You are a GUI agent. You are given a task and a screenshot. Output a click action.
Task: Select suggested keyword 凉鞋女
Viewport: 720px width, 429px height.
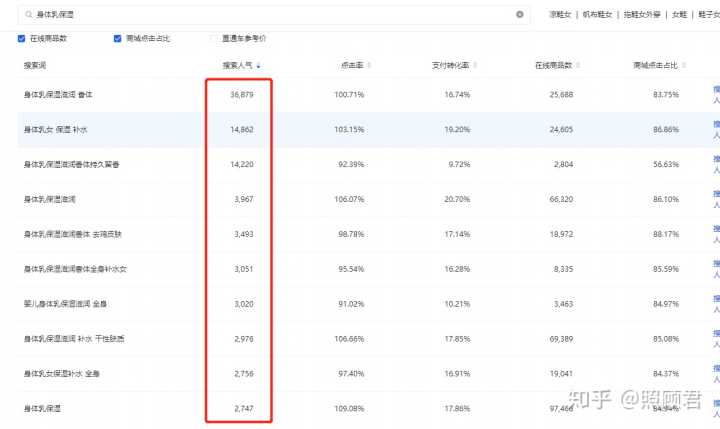560,15
